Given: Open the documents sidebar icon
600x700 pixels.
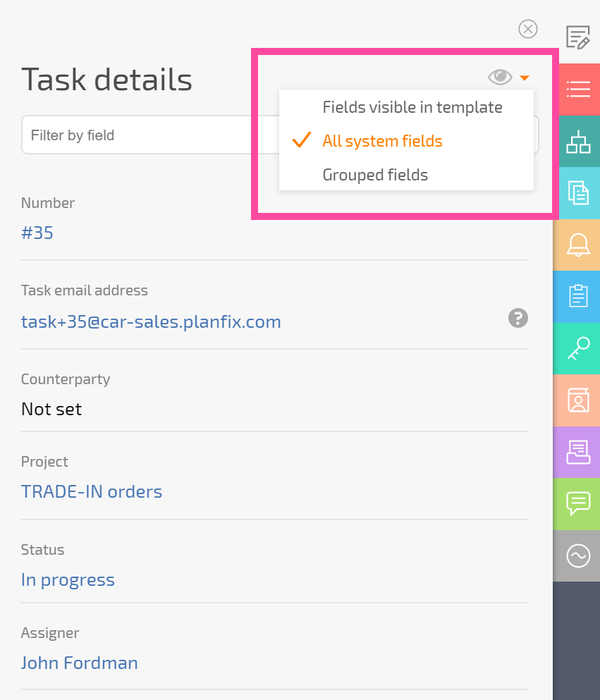Looking at the screenshot, I should pyautogui.click(x=578, y=193).
